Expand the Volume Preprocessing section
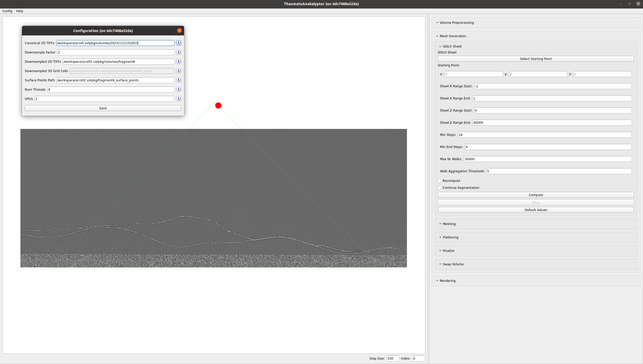The image size is (643, 364). 457,23
